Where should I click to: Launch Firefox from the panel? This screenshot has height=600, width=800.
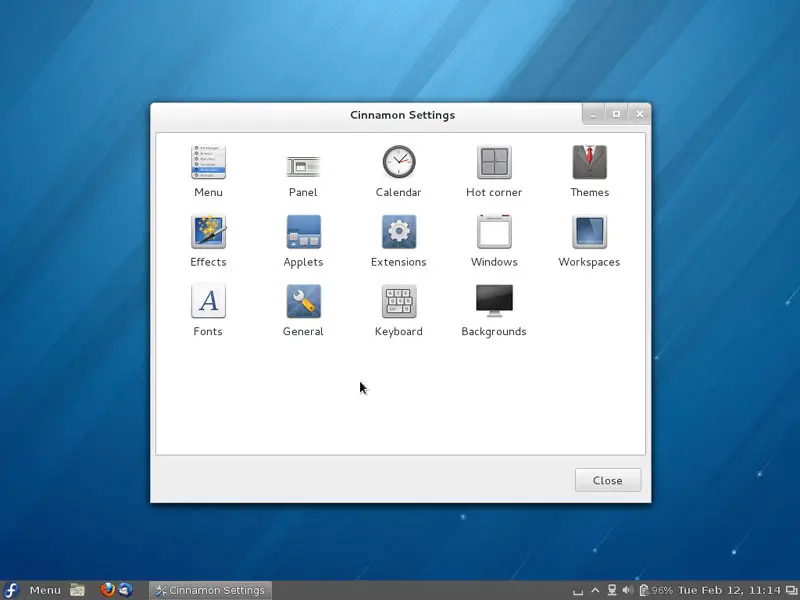(107, 590)
